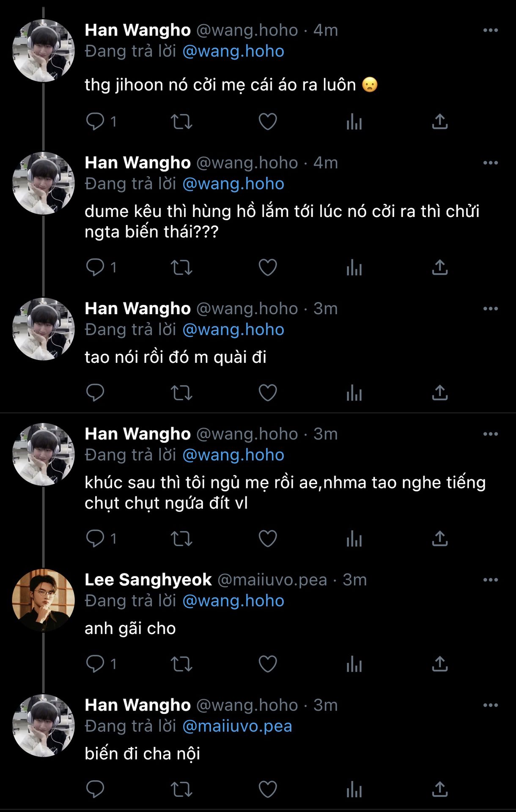This screenshot has width=516, height=812.
Task: Like the "biến đi cha nội" tweet
Action: (268, 789)
